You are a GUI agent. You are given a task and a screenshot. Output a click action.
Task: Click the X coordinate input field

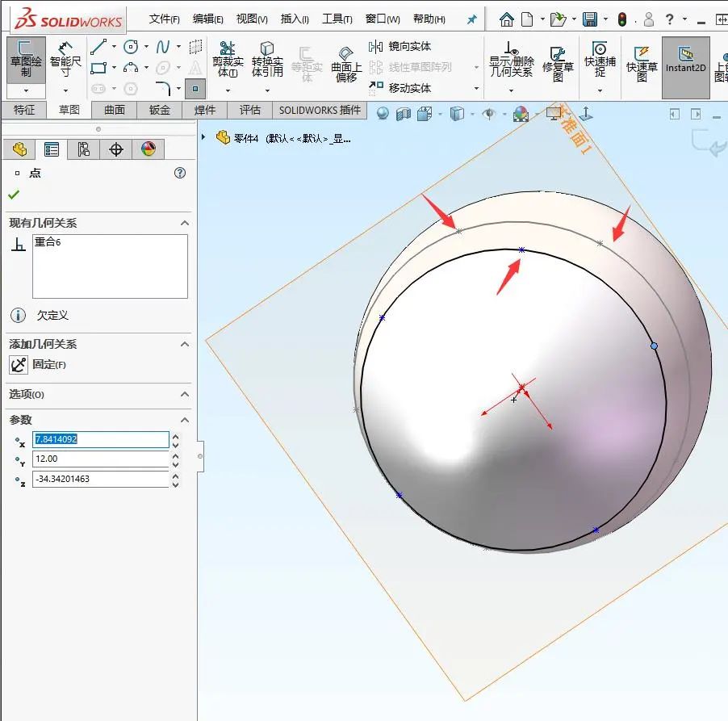coord(101,440)
